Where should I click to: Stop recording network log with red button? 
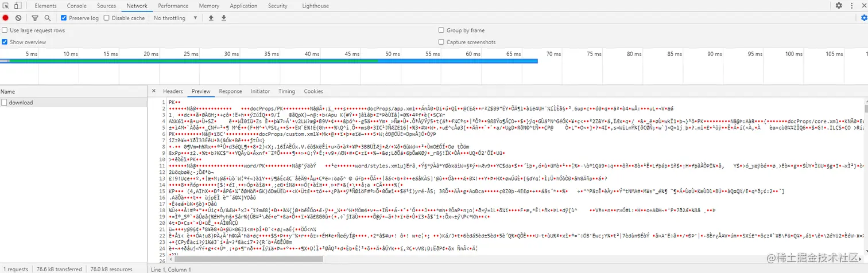(x=6, y=18)
